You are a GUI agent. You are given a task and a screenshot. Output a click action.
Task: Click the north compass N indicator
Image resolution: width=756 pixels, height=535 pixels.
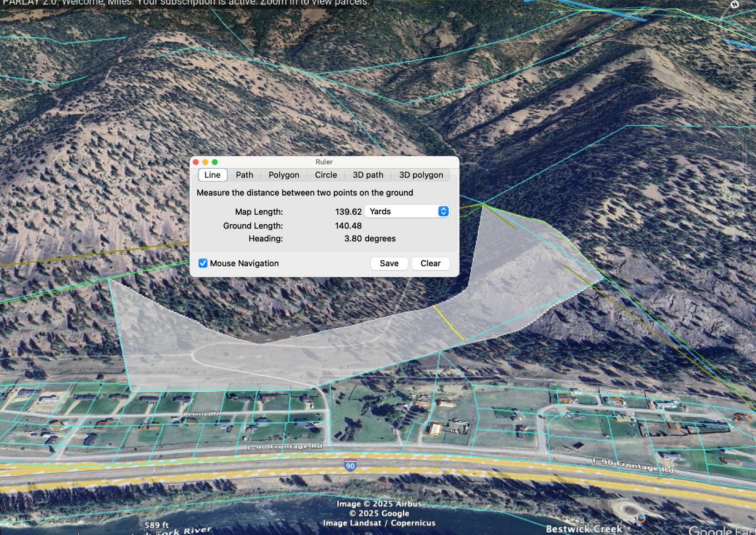click(735, 5)
